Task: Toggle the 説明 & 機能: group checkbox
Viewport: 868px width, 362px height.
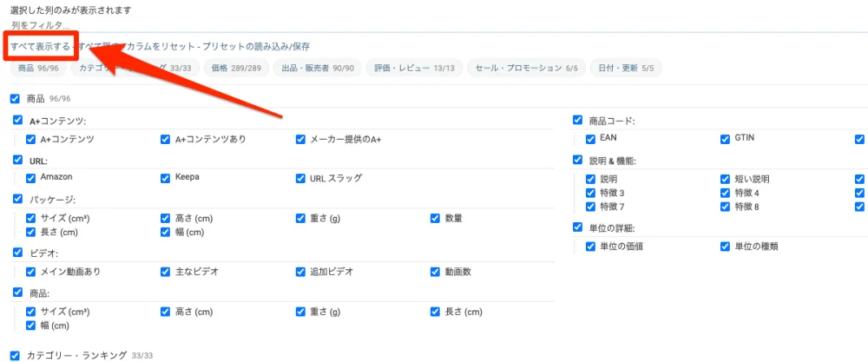Action: [x=578, y=161]
